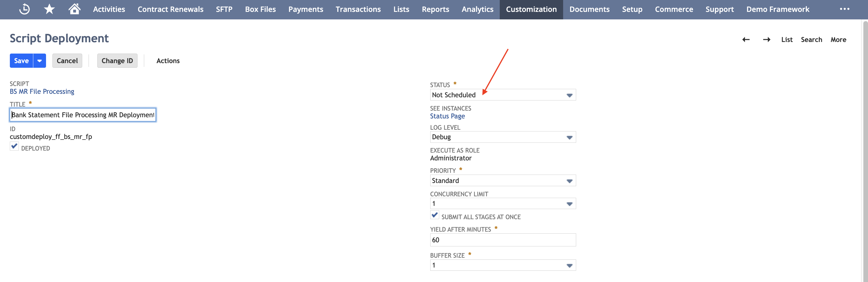Go to the Home icon
The height and width of the screenshot is (282, 868).
click(74, 9)
